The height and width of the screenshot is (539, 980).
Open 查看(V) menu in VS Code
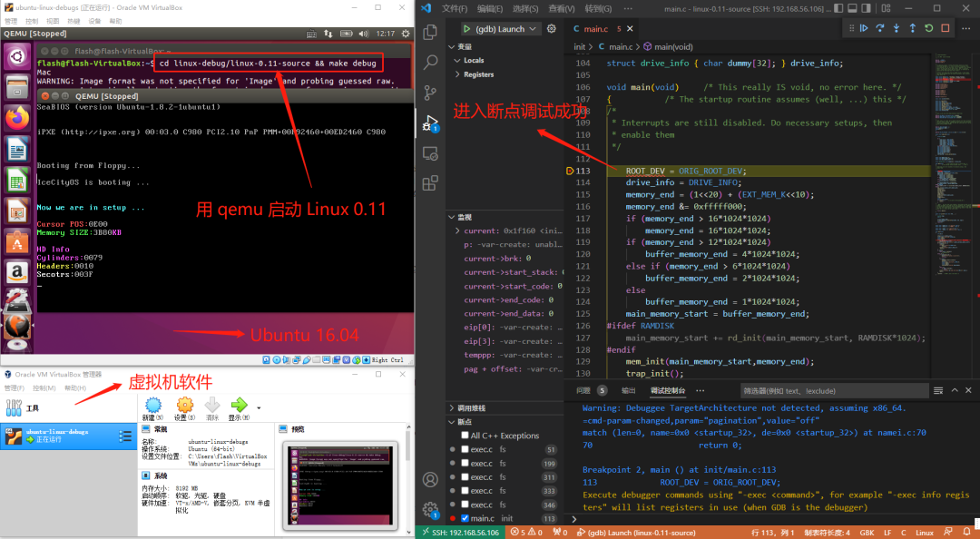click(562, 9)
